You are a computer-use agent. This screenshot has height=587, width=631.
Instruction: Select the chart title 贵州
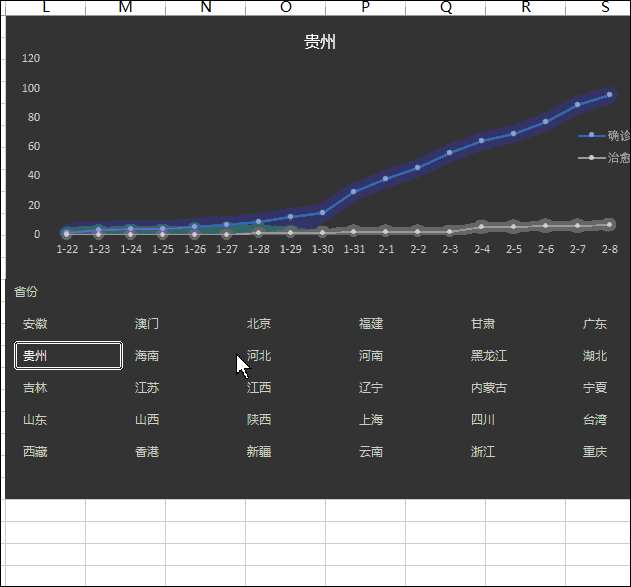point(320,42)
